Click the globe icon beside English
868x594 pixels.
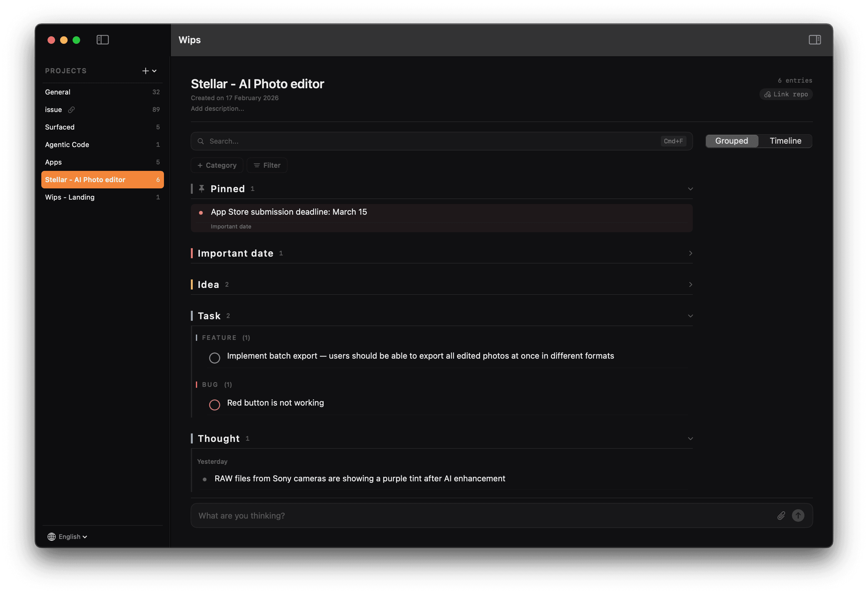coord(52,536)
